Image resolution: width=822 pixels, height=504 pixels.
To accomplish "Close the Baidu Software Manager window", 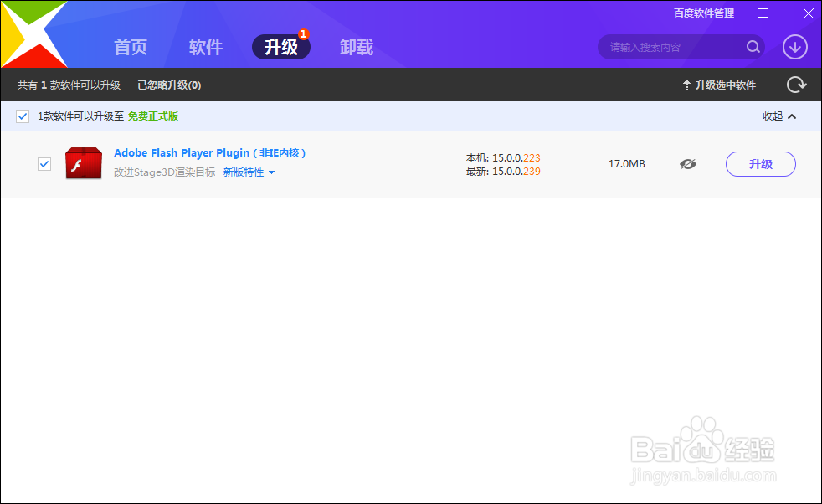I will pyautogui.click(x=809, y=13).
